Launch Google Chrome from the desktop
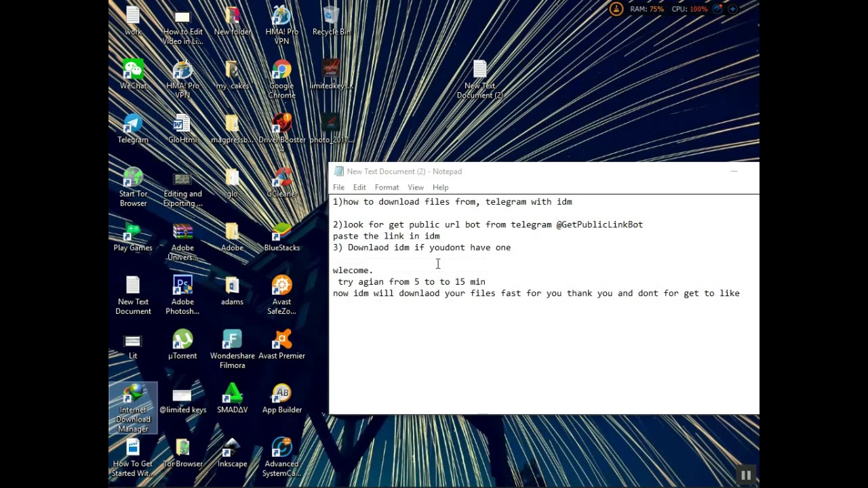Viewport: 868px width, 488px height. (x=281, y=80)
